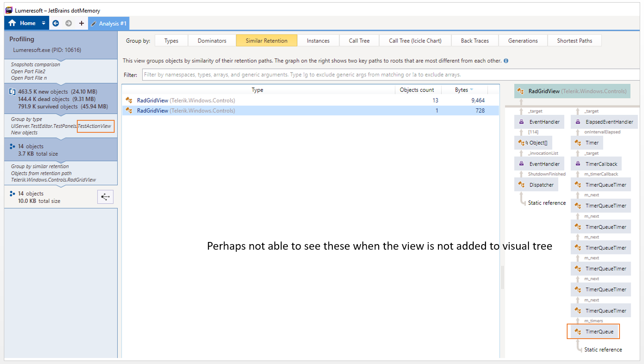Click the type icon of the 728-byte RadGridView row

click(129, 110)
